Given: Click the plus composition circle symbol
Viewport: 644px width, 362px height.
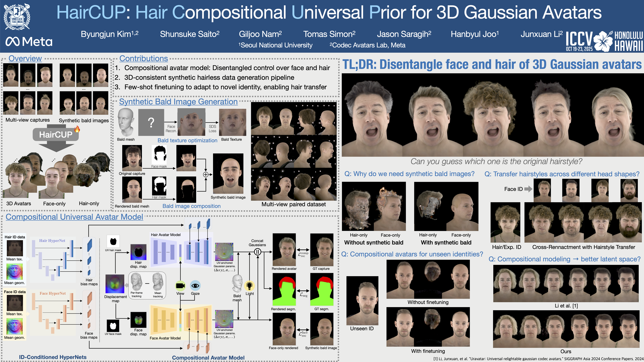Looking at the screenshot, I should [x=206, y=174].
